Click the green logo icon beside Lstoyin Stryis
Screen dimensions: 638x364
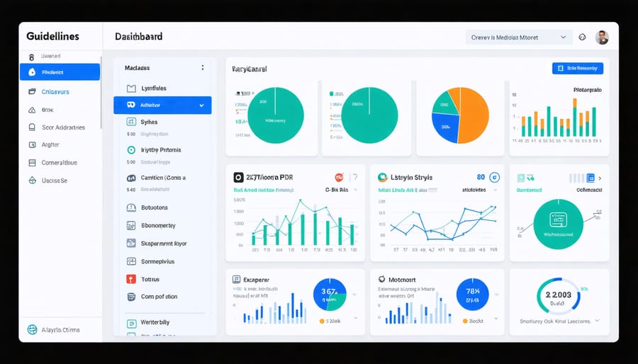tap(383, 177)
